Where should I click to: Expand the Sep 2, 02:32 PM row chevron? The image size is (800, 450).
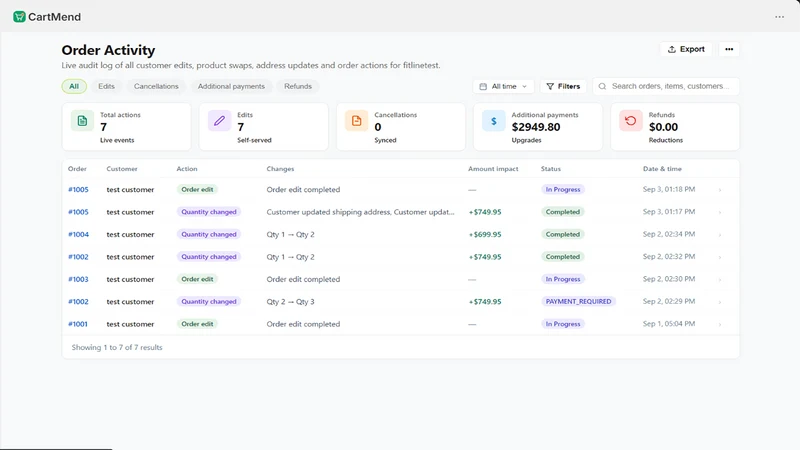tap(720, 257)
